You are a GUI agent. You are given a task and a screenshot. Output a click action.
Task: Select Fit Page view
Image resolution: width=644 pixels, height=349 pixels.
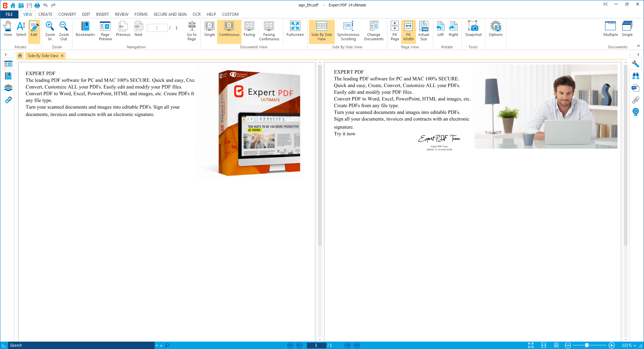coord(395,31)
